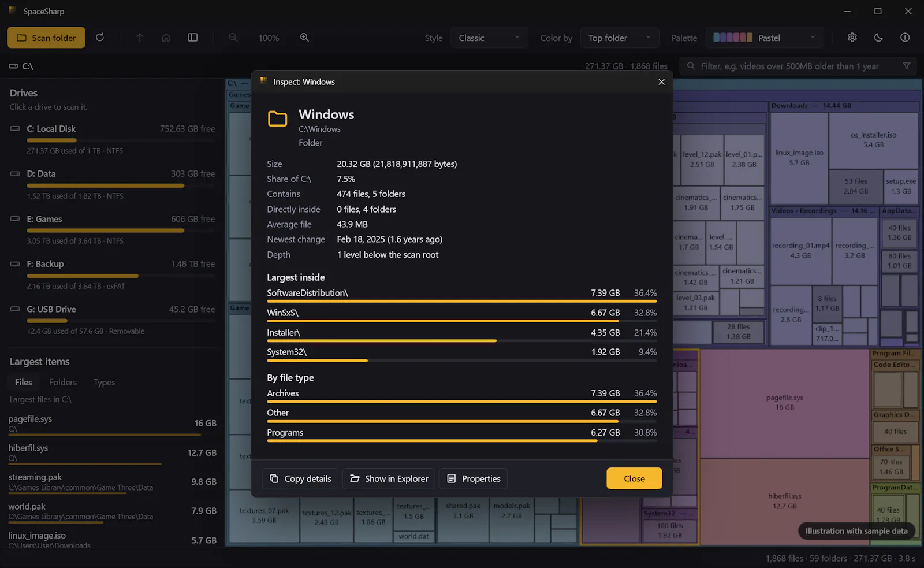Toggle the sidebar panel icon
The width and height of the screenshot is (924, 568).
click(x=193, y=38)
